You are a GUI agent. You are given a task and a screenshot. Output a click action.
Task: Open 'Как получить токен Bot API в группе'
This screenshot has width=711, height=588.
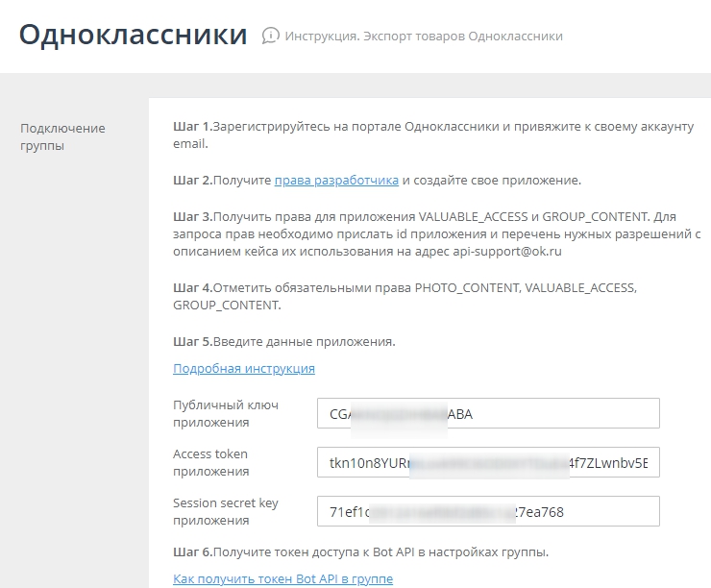coord(282,578)
